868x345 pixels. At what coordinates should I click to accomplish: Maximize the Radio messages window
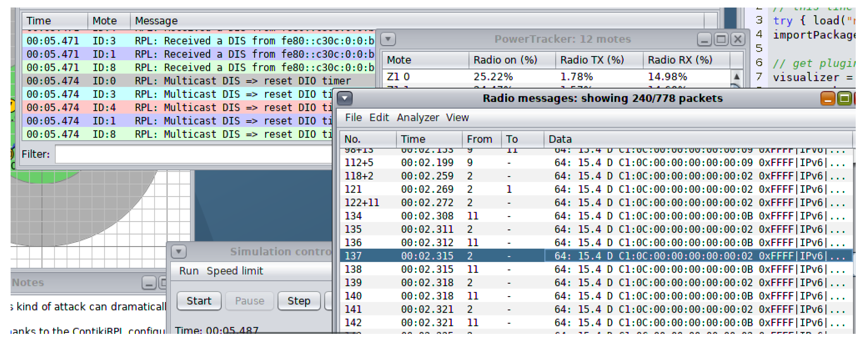(x=845, y=99)
